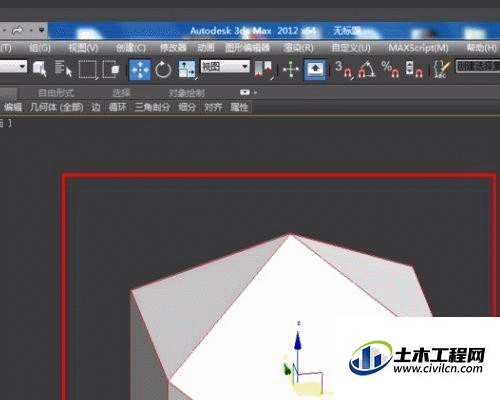Click the named selection sets input field

point(478,66)
